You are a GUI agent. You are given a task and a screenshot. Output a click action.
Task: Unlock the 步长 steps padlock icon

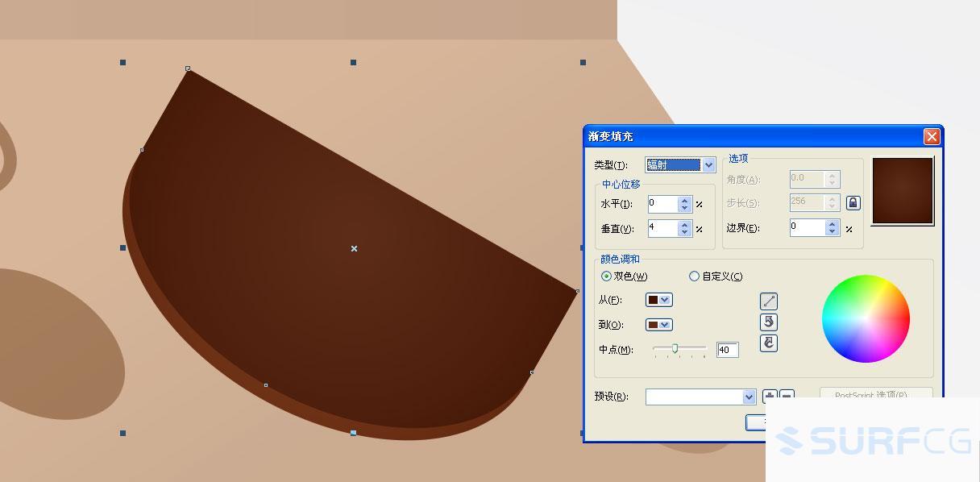coord(852,202)
